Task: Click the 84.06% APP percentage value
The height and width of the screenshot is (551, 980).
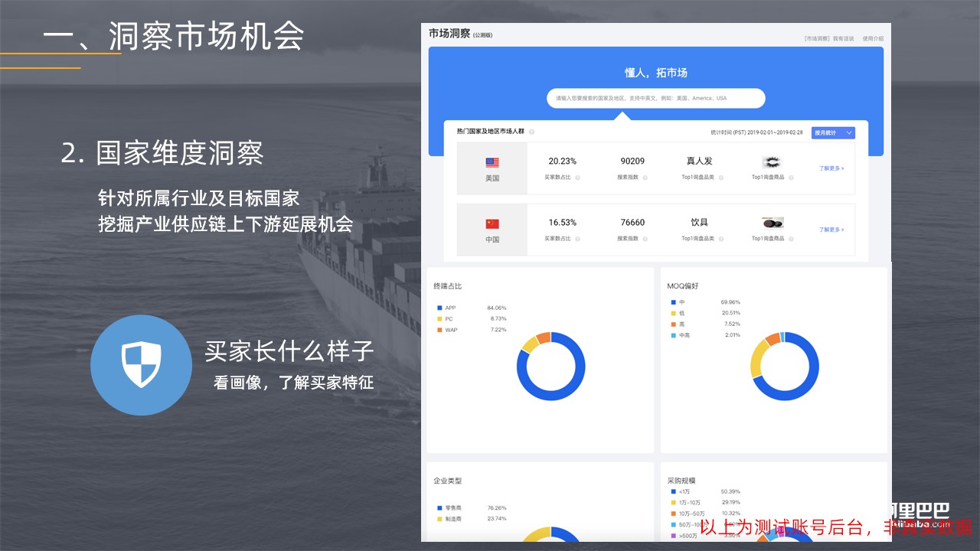Action: point(497,308)
